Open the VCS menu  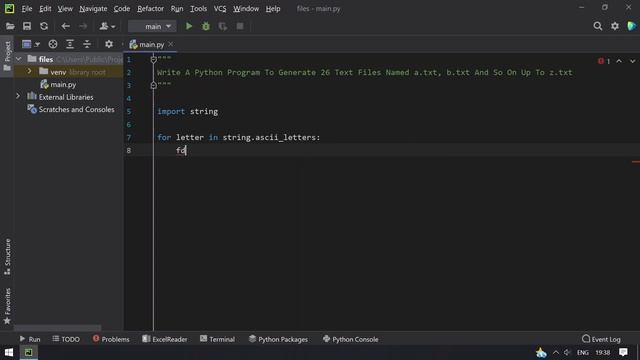(x=220, y=9)
